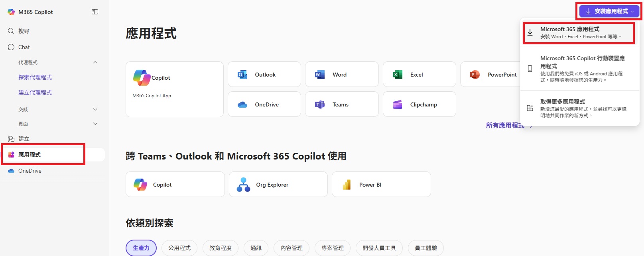644x256 pixels.
Task: Collapse the 代理程式 section chevron
Action: click(x=95, y=62)
